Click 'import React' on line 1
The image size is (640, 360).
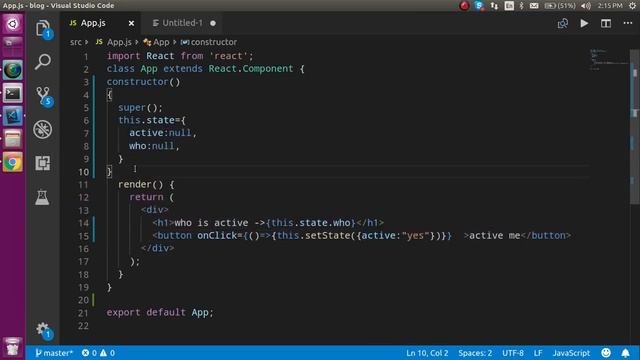(x=140, y=56)
